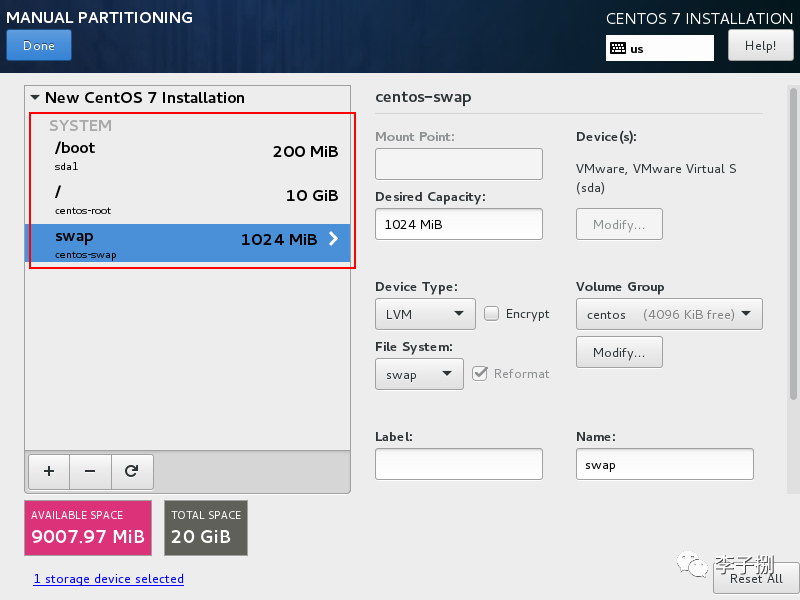The image size is (800, 600).
Task: Select the /boot partition entry
Action: (x=190, y=155)
